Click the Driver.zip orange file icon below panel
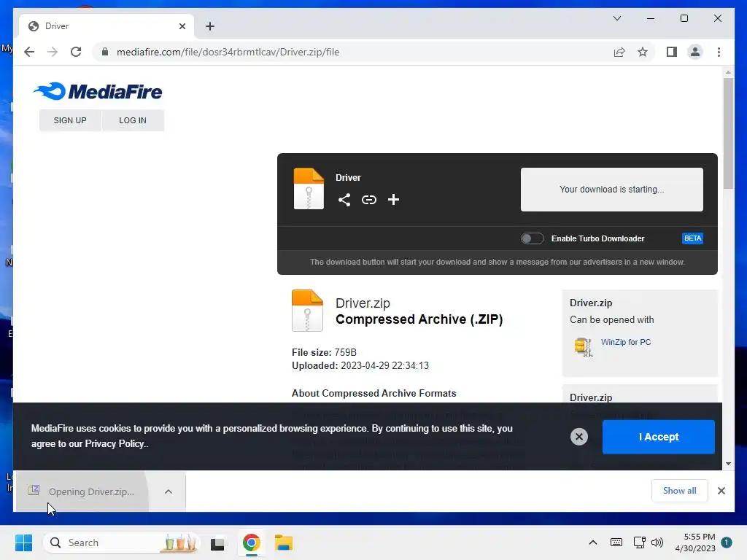This screenshot has height=560, width=747. tap(307, 311)
